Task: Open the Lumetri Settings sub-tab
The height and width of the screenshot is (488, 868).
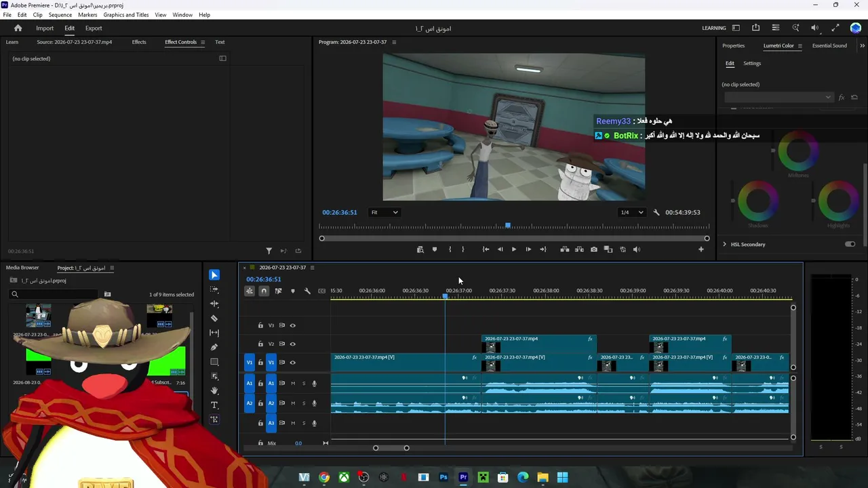Action: click(x=752, y=63)
